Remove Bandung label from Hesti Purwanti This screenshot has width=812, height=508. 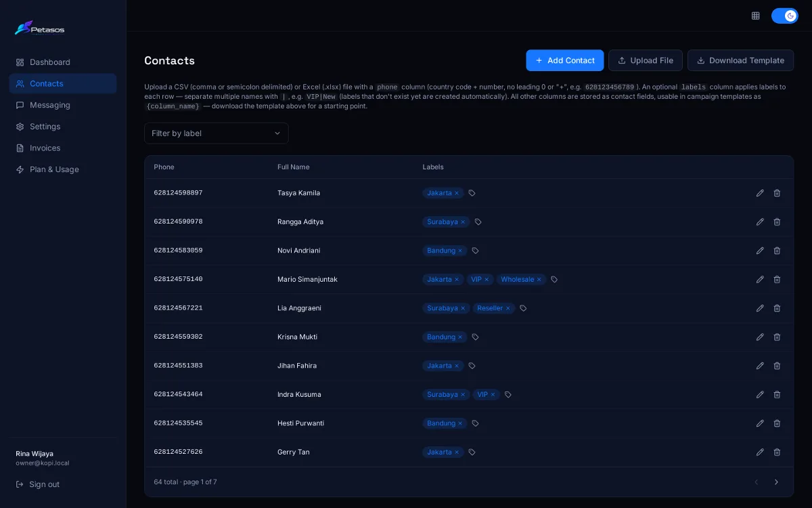click(460, 423)
